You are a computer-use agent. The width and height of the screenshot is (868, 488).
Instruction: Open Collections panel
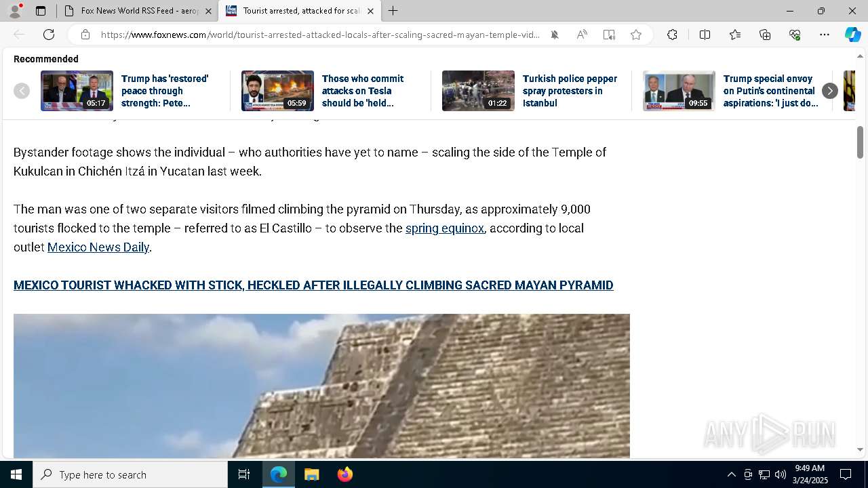pos(765,35)
